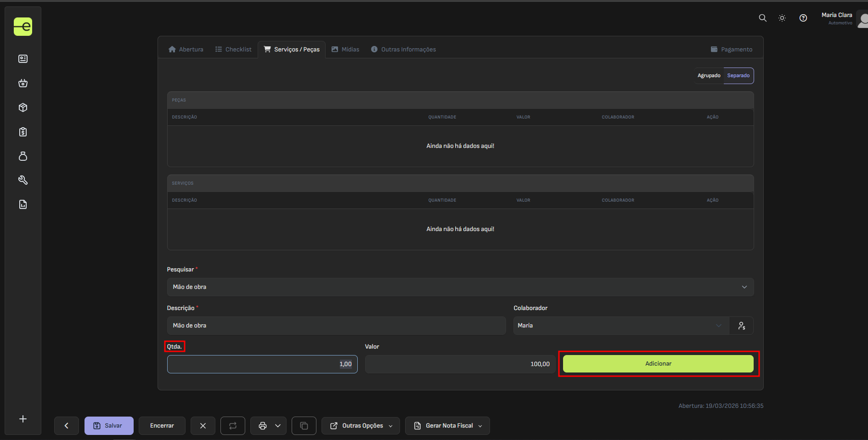The image size is (868, 440).
Task: Click the printer icon in bottom toolbar
Action: (263, 426)
